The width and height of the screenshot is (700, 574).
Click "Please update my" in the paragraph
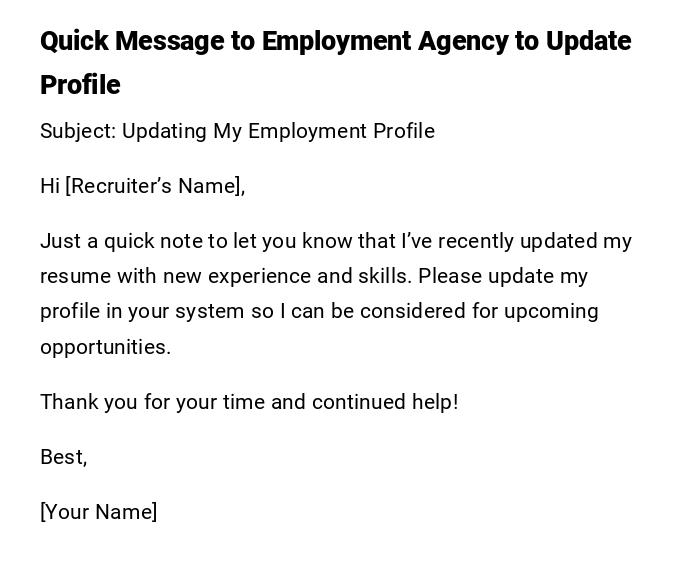tap(504, 276)
